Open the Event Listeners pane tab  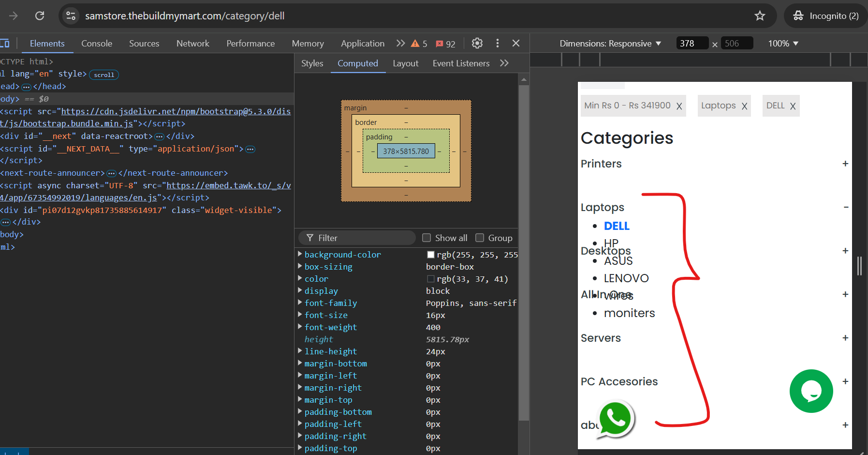coord(461,63)
